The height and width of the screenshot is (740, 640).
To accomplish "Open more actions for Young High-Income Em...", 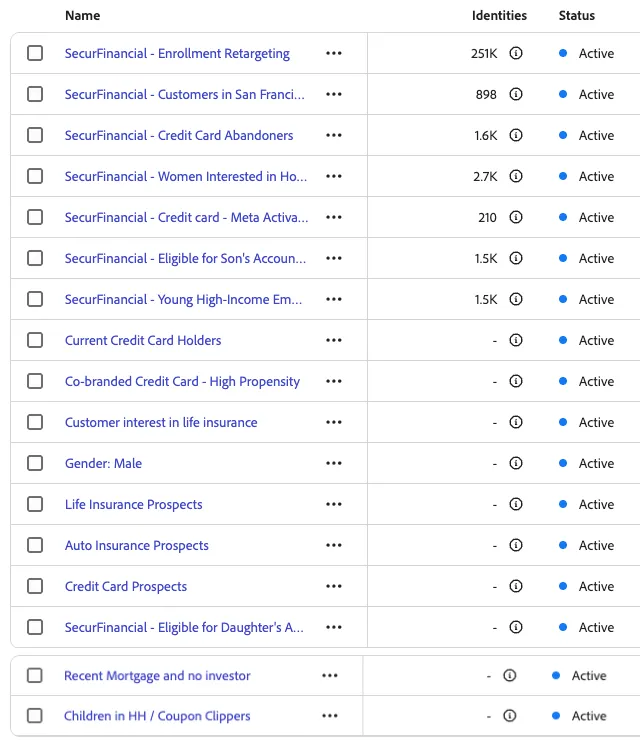I will pos(334,300).
